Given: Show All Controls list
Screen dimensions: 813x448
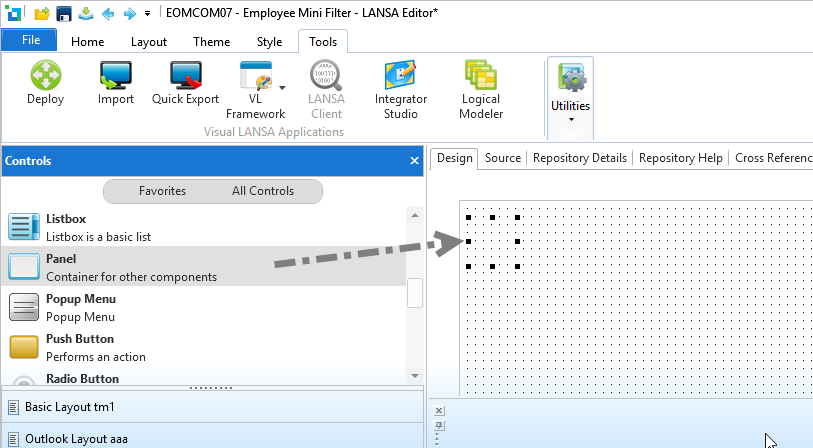Looking at the screenshot, I should click(263, 191).
